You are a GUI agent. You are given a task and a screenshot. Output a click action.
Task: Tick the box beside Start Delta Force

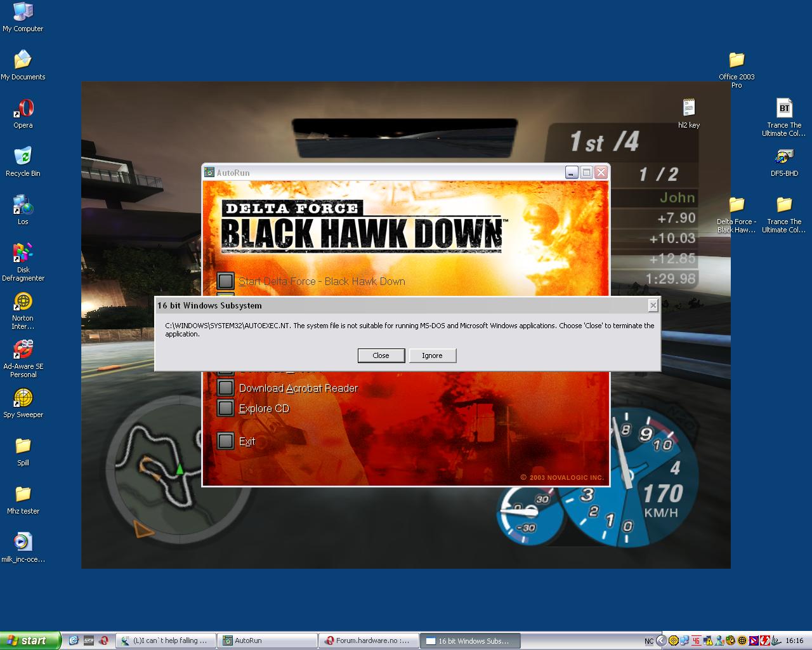click(225, 281)
